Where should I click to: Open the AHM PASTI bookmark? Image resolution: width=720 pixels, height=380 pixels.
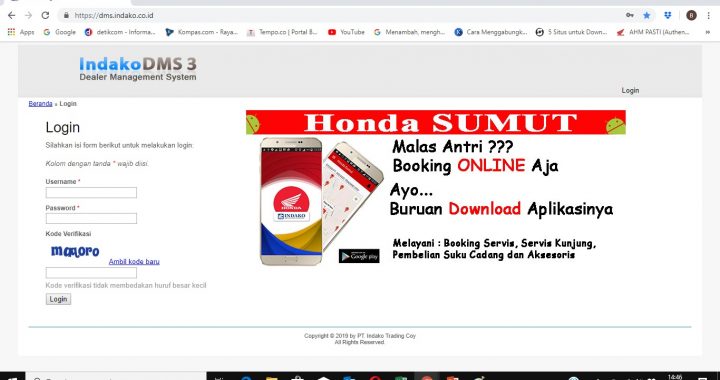(x=653, y=32)
